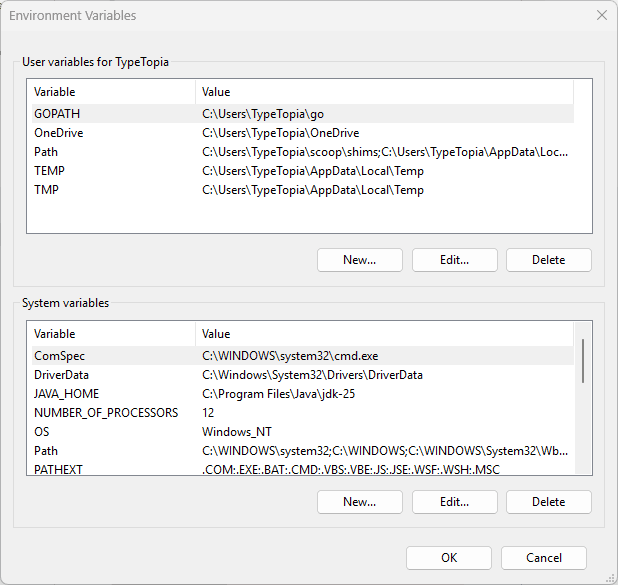Sort user variables by Variable column header
The height and width of the screenshot is (585, 618).
click(x=110, y=92)
